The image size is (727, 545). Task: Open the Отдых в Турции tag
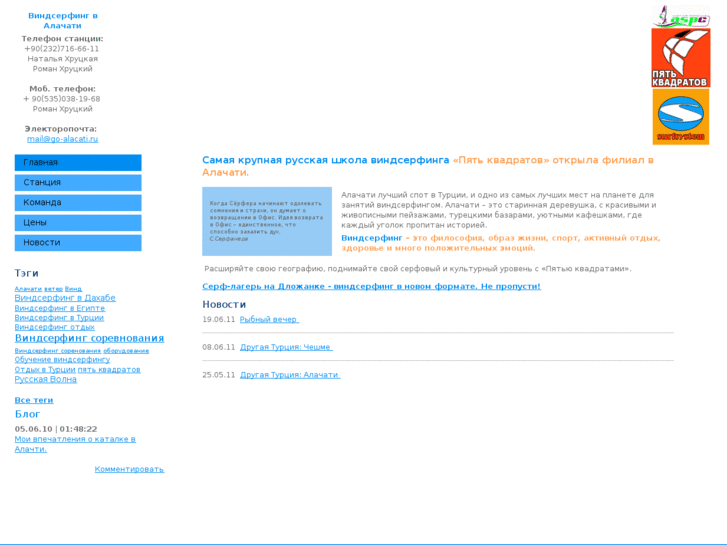pyautogui.click(x=45, y=370)
